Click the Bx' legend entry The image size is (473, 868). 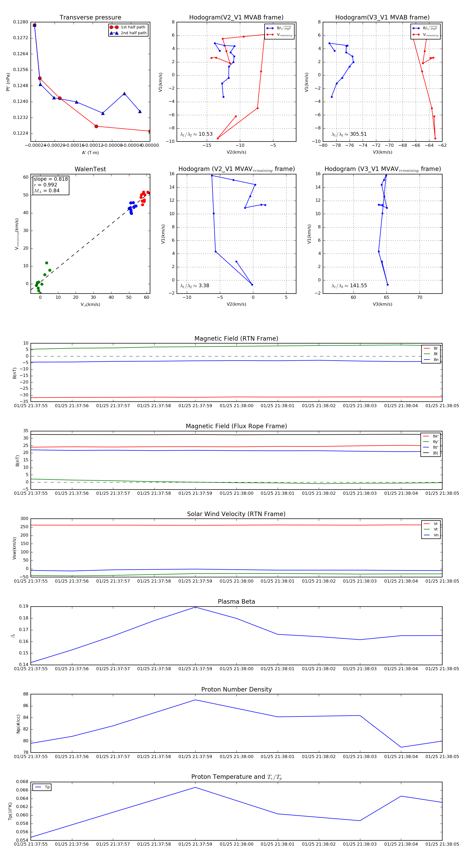click(431, 436)
